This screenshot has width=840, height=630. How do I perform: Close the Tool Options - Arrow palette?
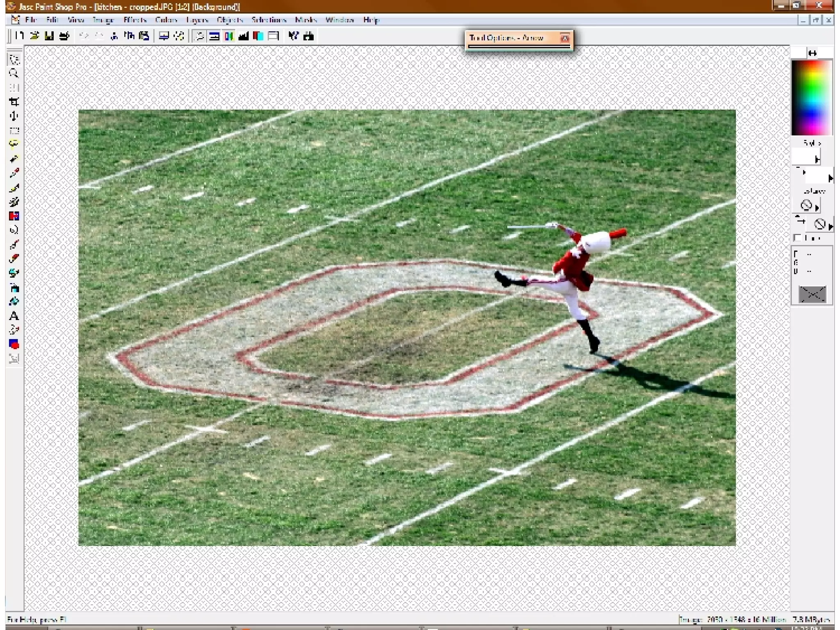(565, 38)
